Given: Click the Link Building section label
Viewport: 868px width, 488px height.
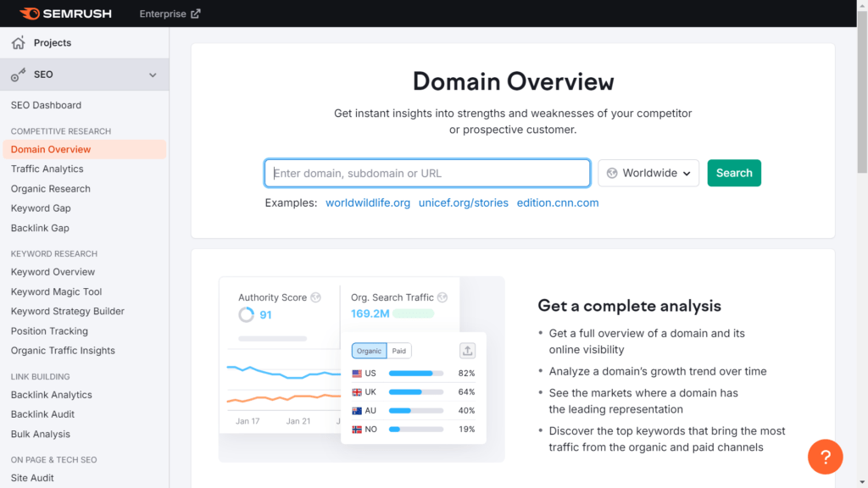Looking at the screenshot, I should [x=40, y=376].
